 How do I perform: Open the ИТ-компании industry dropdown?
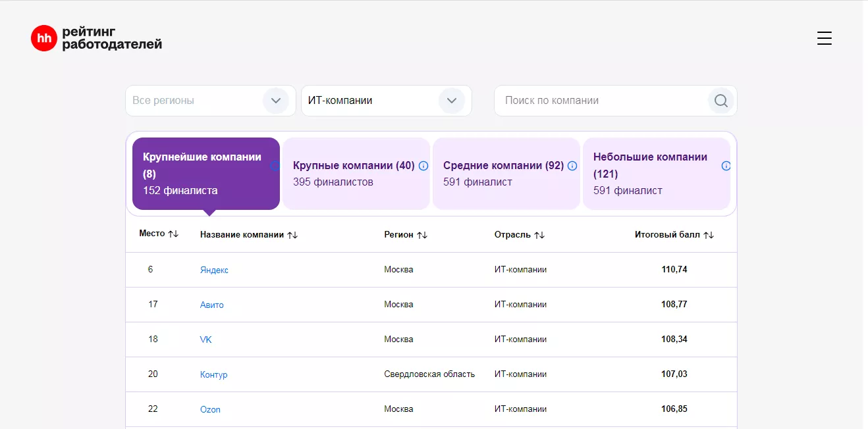coord(452,101)
